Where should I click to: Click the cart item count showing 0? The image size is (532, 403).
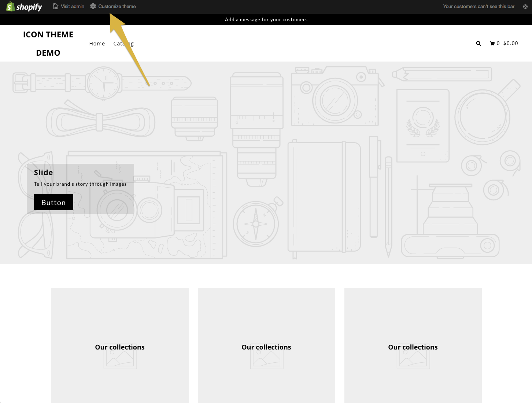point(498,43)
